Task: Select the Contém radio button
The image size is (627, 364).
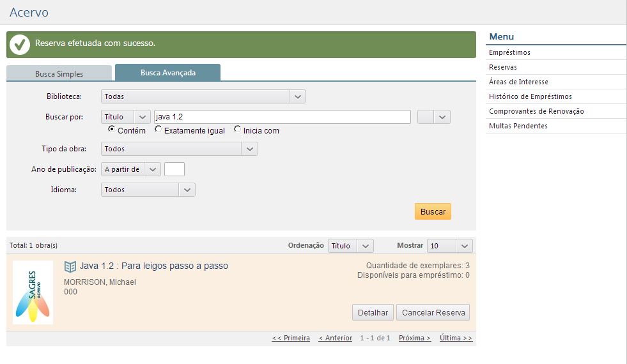Action: [x=111, y=130]
